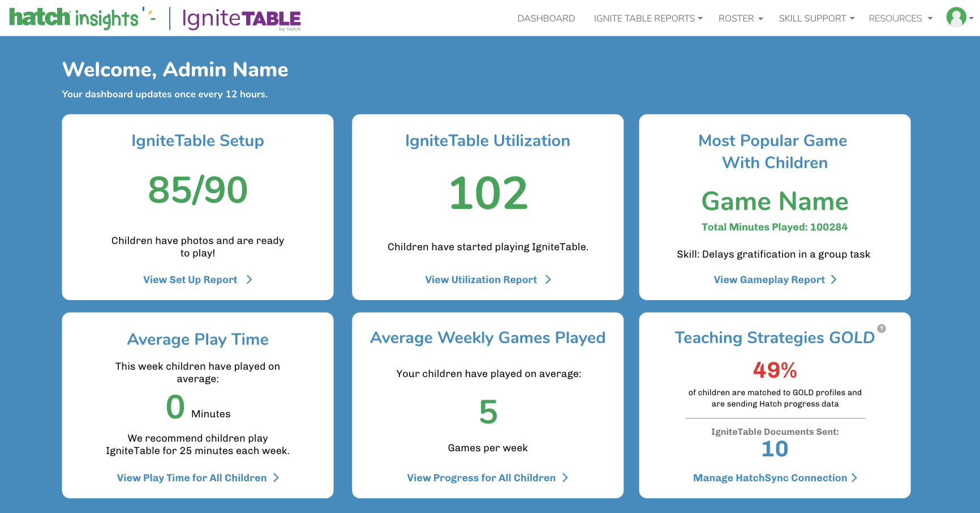Click Skill: Delays gratification in a group task
The image size is (980, 513).
pyautogui.click(x=773, y=254)
